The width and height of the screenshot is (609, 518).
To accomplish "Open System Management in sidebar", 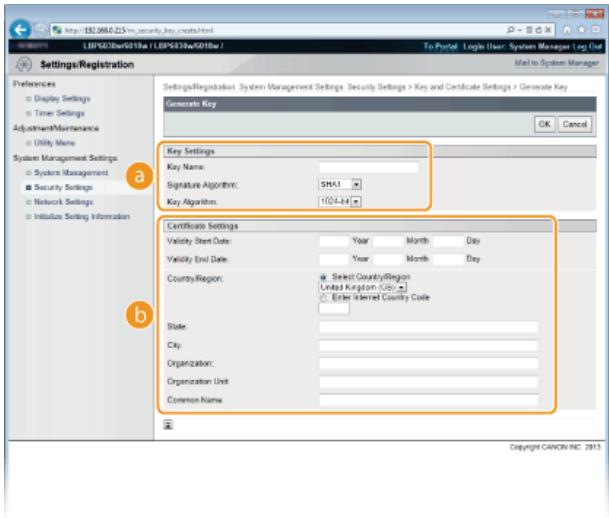I will 71,172.
